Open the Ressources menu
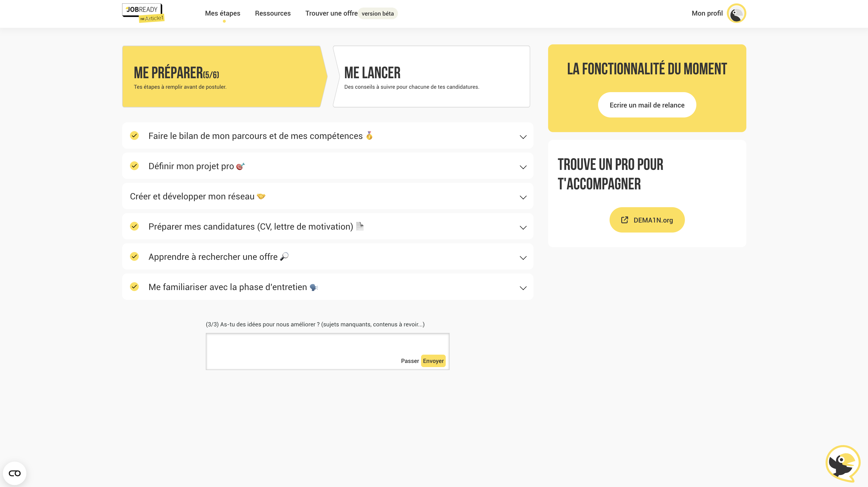This screenshot has height=487, width=868. (x=273, y=13)
